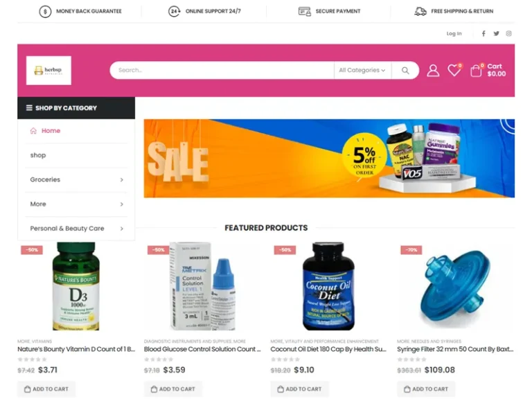Click the search magnifier icon
The width and height of the screenshot is (532, 399).
point(405,70)
